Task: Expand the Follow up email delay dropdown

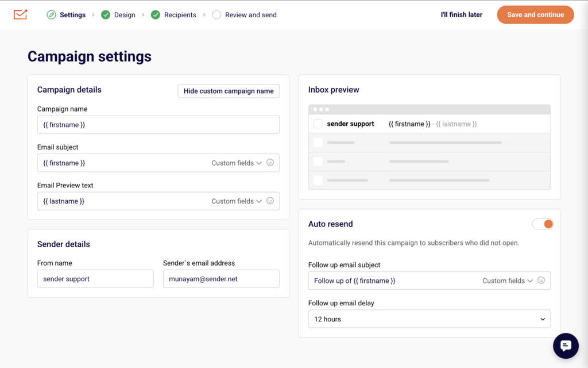Action: 430,319
